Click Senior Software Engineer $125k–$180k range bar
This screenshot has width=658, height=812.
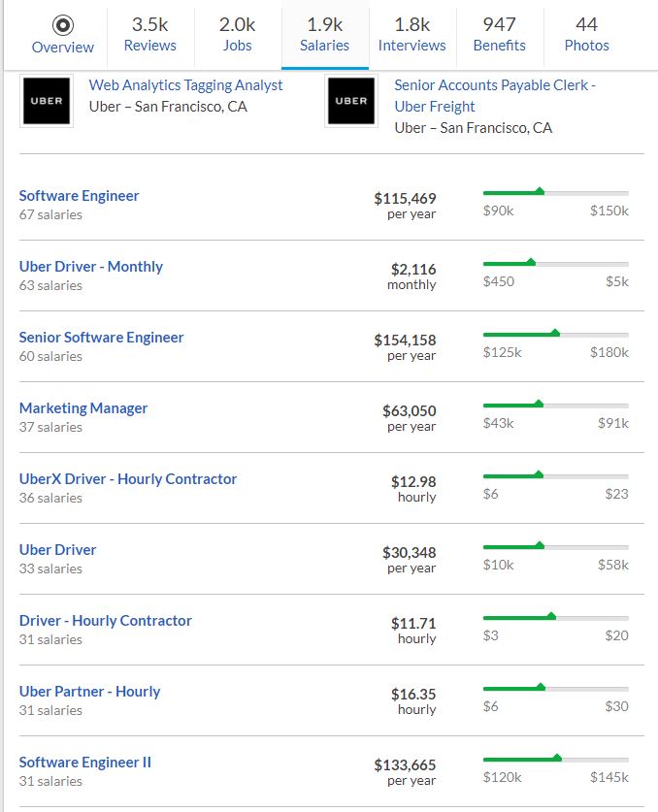point(555,334)
